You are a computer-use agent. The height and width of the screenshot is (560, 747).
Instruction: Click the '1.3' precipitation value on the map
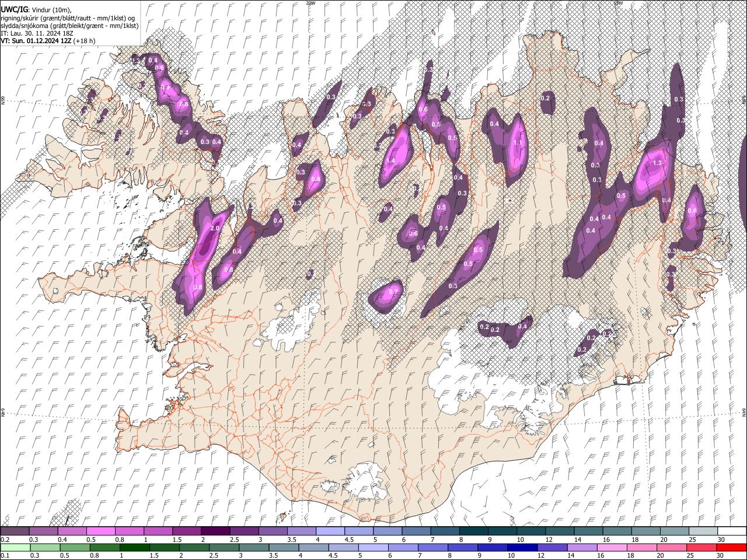tap(657, 163)
